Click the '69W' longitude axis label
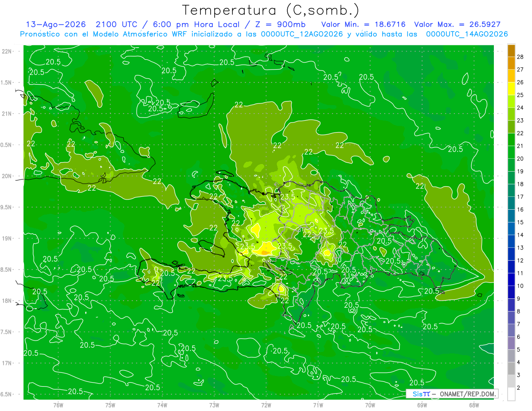Image resolution: width=532 pixels, height=411 pixels. [422, 405]
